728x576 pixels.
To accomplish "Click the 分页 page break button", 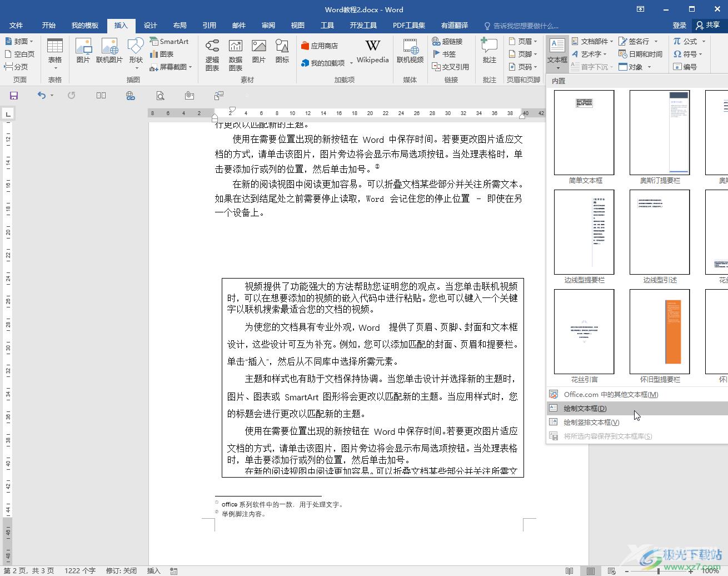I will pos(16,67).
